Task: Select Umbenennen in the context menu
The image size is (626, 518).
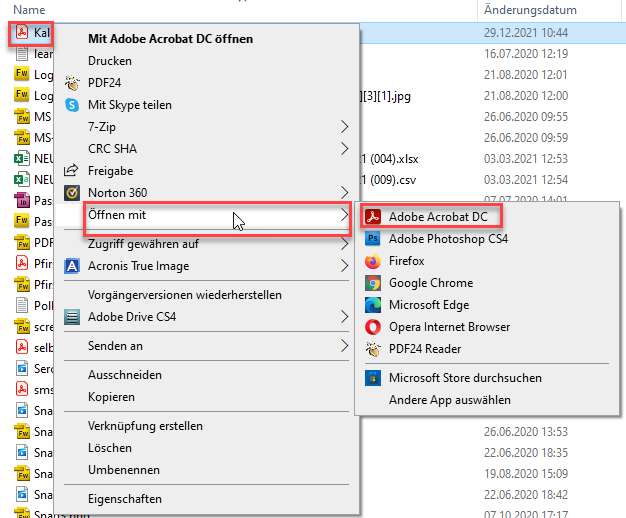Action: pos(124,470)
